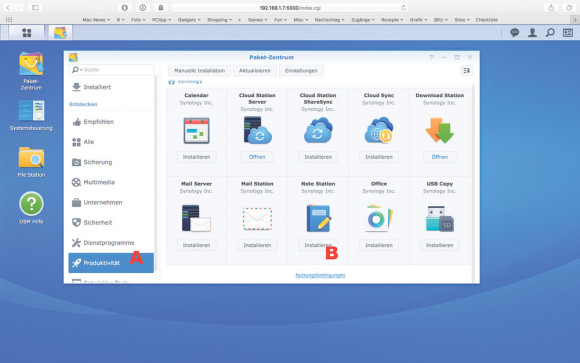The height and width of the screenshot is (363, 580).
Task: Click the browser reload icon
Action: pyautogui.click(x=403, y=8)
